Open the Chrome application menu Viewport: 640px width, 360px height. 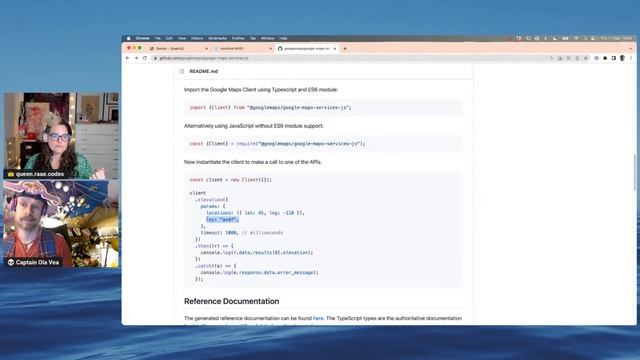click(142, 38)
